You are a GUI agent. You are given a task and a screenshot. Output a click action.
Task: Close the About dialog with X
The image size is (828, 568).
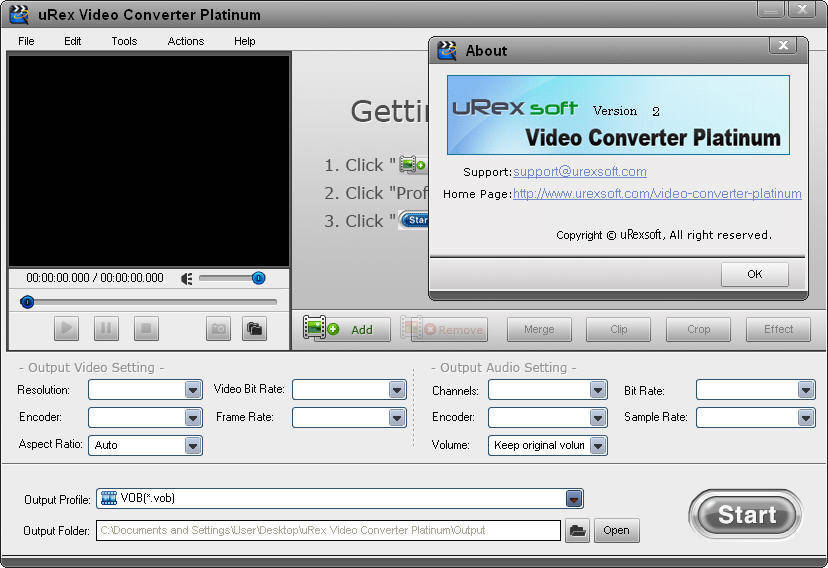coord(784,45)
